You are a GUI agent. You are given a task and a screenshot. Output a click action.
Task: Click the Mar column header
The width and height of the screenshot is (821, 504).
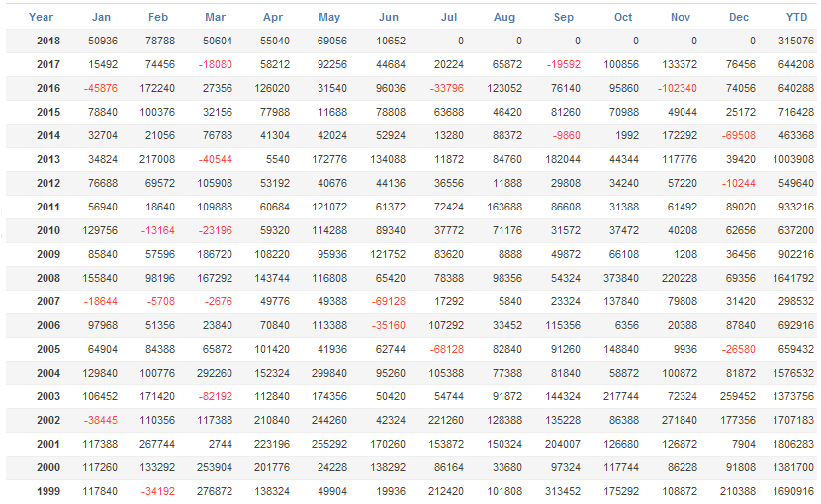216,17
